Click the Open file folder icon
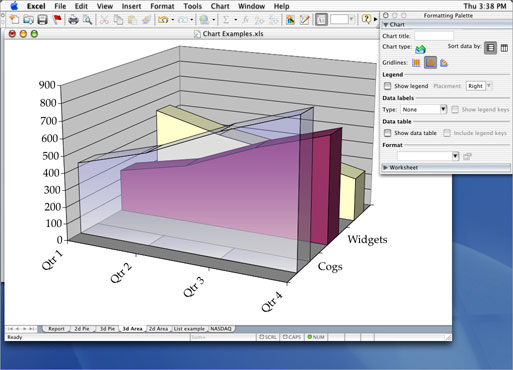513x370 pixels. (x=28, y=20)
